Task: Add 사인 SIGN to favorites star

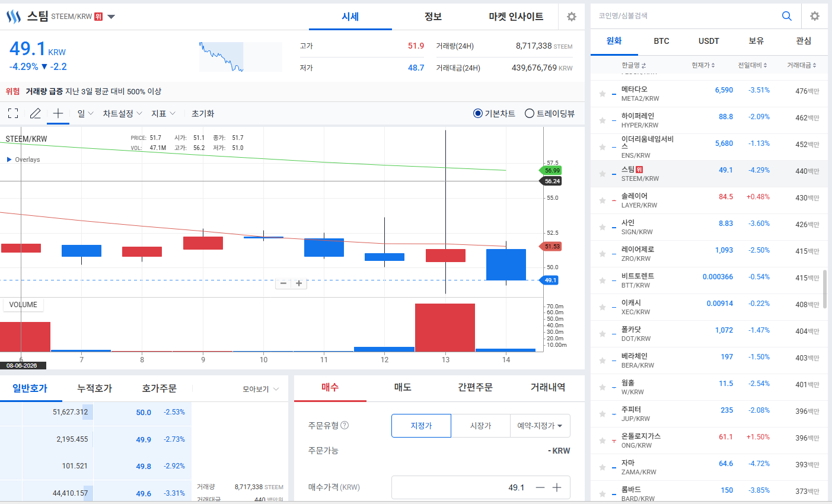Action: tap(603, 227)
